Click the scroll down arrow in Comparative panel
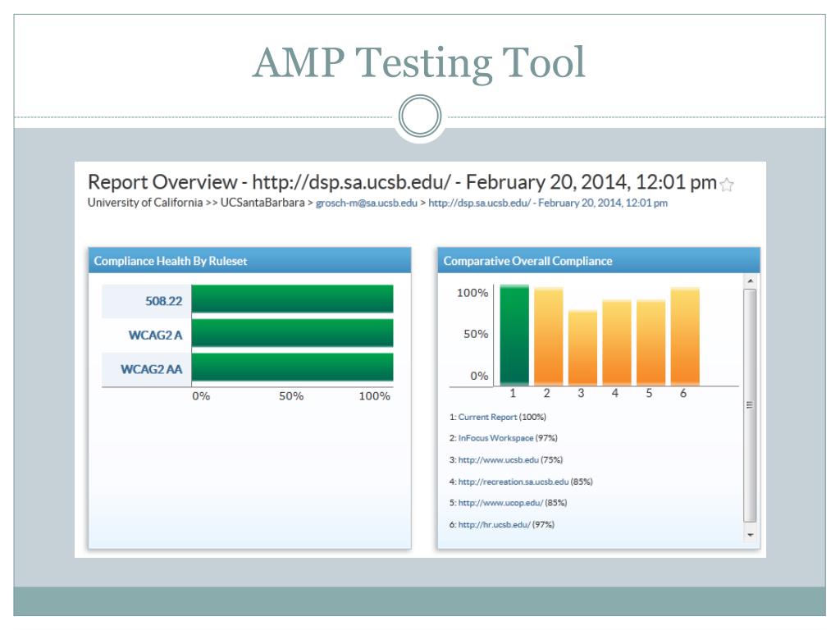This screenshot has width=840, height=630. pyautogui.click(x=750, y=535)
